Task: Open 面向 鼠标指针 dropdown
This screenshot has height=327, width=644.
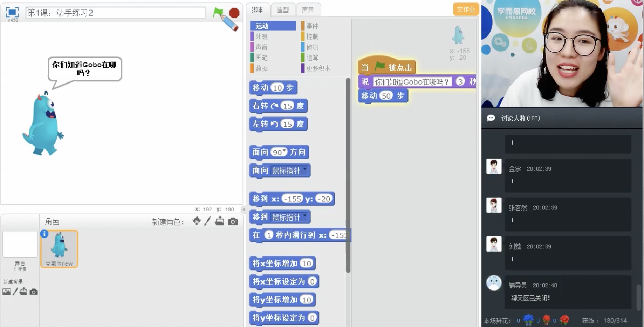Action: (x=305, y=169)
